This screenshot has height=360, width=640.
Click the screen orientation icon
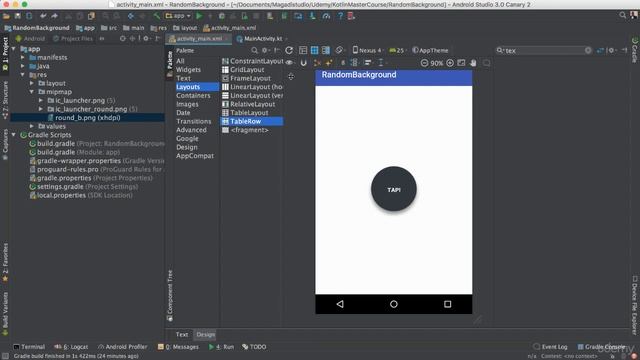point(339,50)
